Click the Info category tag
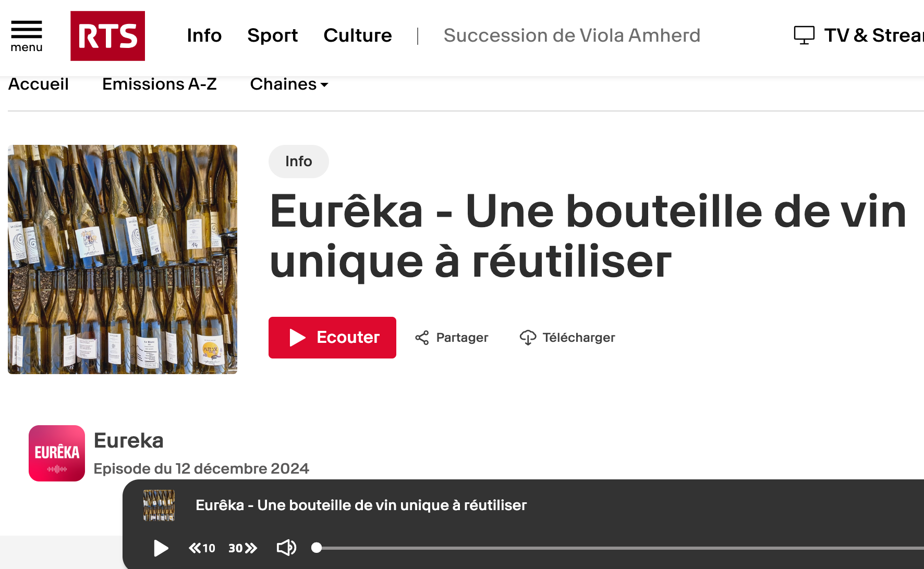This screenshot has width=924, height=569. point(299,162)
